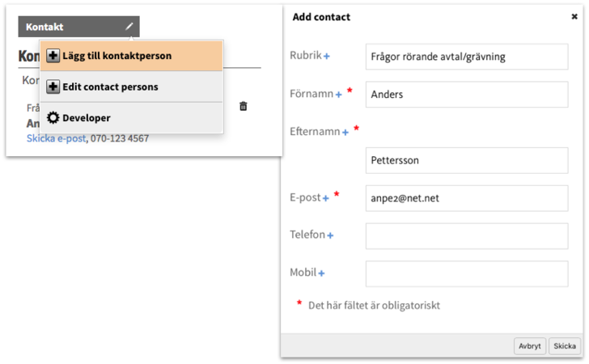
Task: Click the Efternamn field containing Pettersson
Action: [x=466, y=160]
